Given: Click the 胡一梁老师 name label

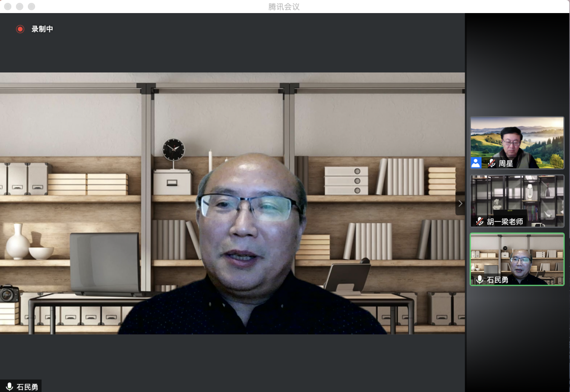Looking at the screenshot, I should point(505,221).
